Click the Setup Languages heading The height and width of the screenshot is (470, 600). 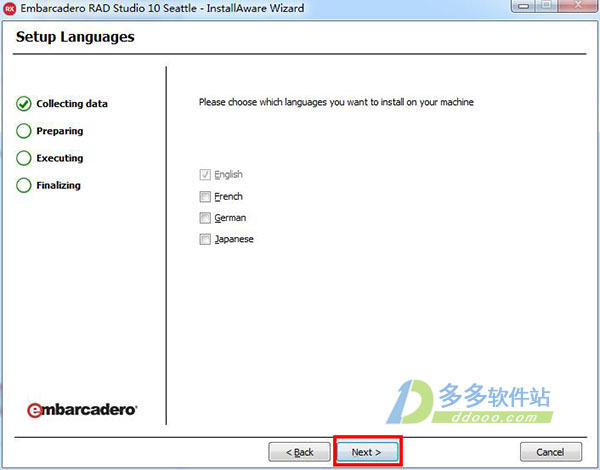pos(75,37)
